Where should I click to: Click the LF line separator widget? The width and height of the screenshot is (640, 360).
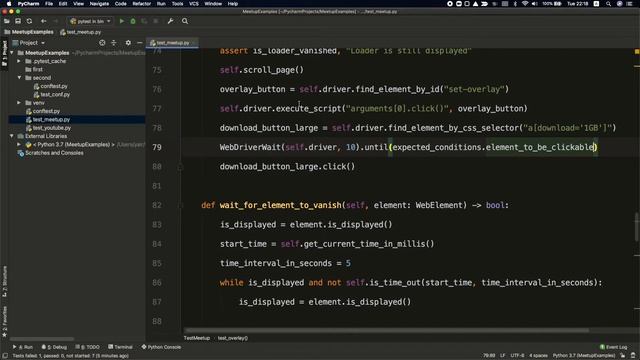(x=503, y=356)
